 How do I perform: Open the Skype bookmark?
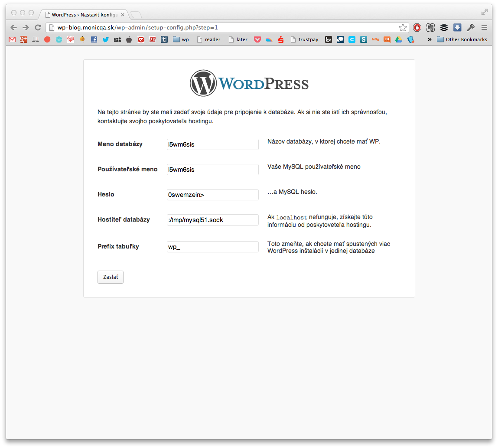363,39
